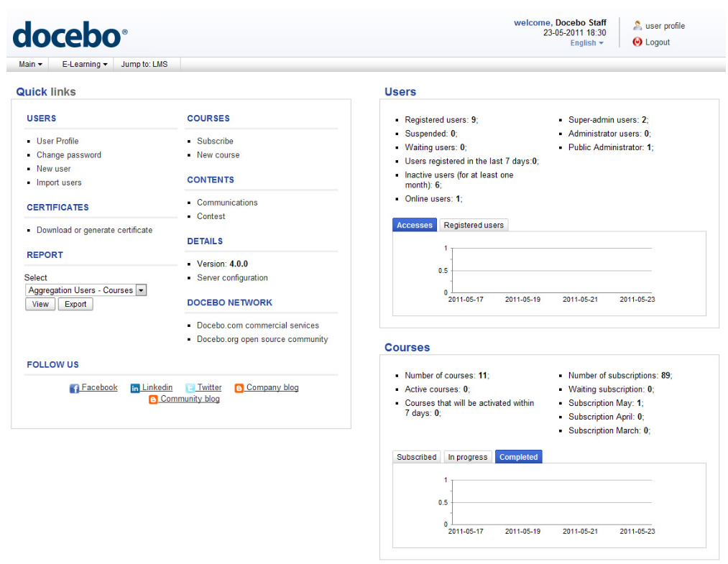
Task: Click the Suspended: 0 statistic
Action: tap(431, 134)
